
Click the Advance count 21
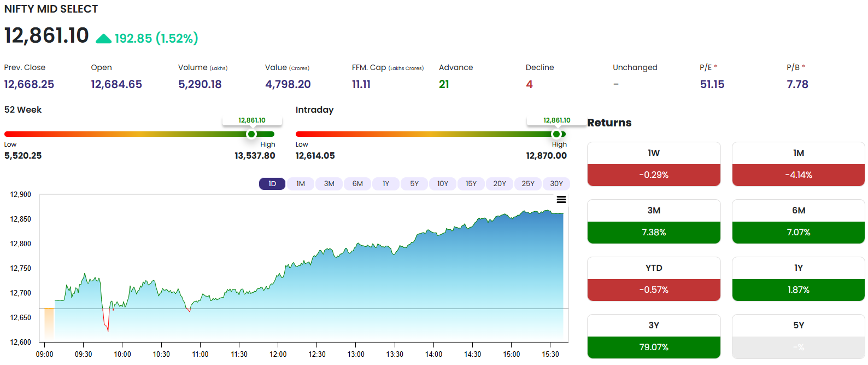[444, 84]
